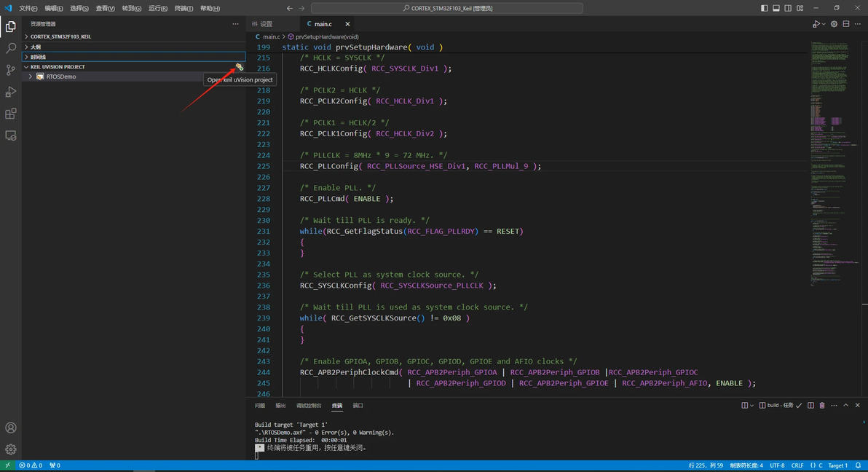
Task: Toggle the primary sidebar layout button
Action: (x=764, y=8)
